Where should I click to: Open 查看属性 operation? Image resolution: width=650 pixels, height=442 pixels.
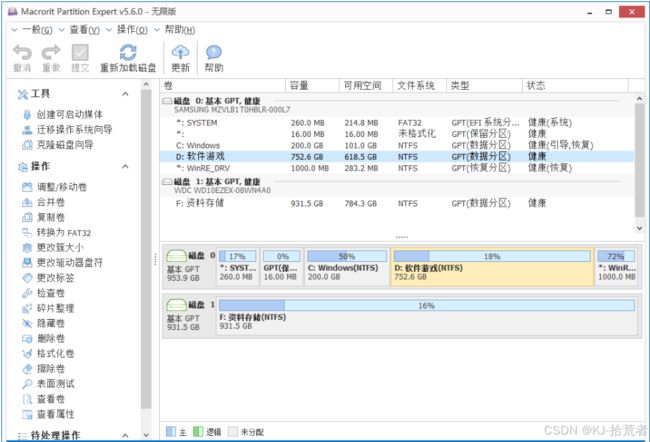(48, 414)
